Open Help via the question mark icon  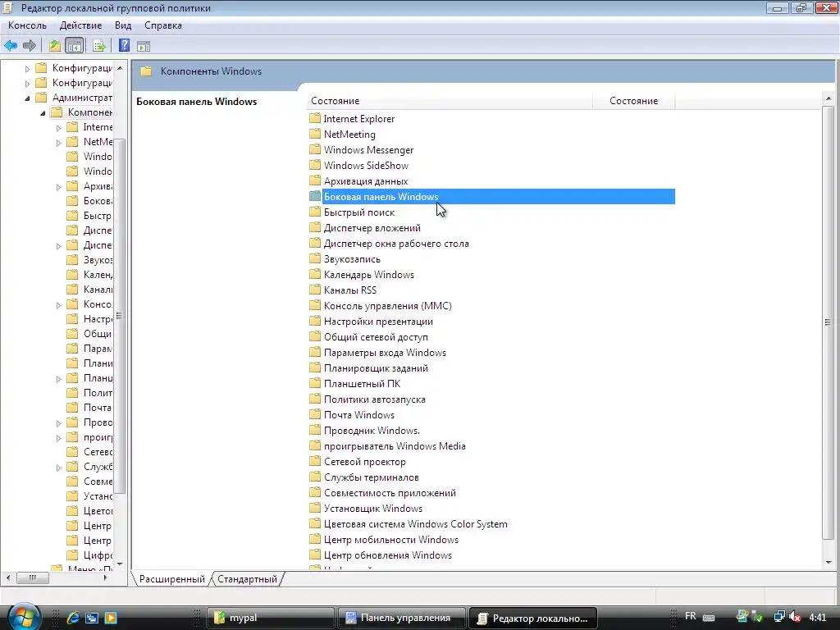click(125, 46)
